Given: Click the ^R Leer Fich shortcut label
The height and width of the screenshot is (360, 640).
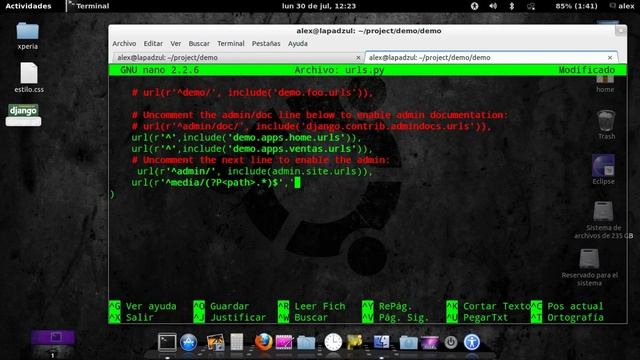Looking at the screenshot, I should click(x=311, y=306).
